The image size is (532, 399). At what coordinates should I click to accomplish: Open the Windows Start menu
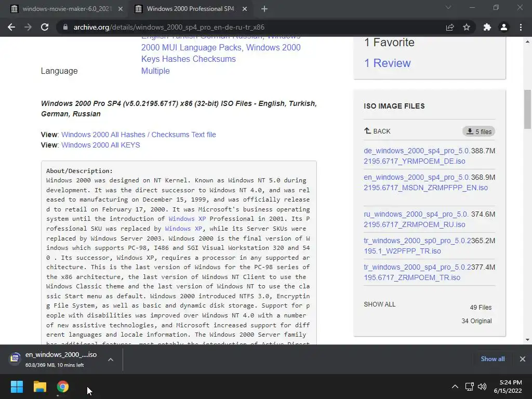[x=17, y=387]
